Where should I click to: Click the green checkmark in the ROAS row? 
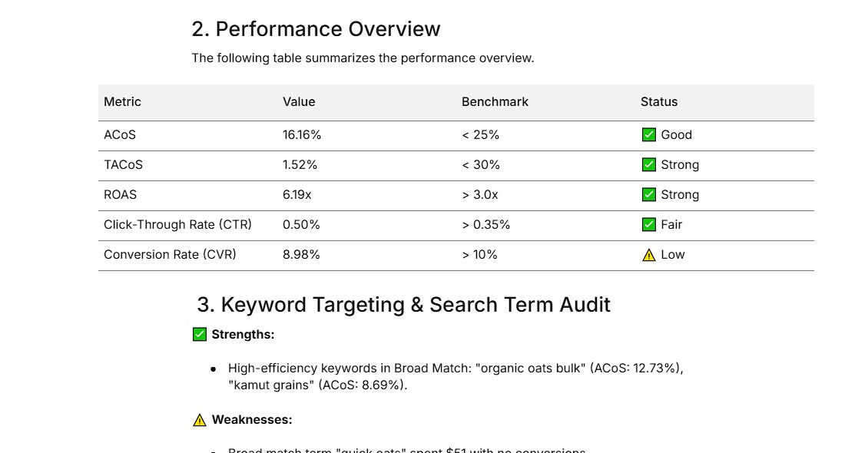[649, 195]
